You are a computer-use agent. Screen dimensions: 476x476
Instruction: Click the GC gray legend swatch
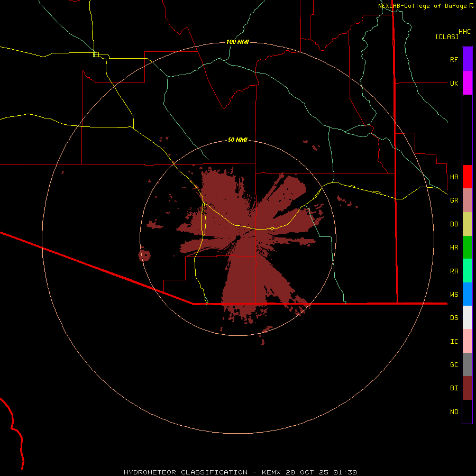tap(467, 364)
